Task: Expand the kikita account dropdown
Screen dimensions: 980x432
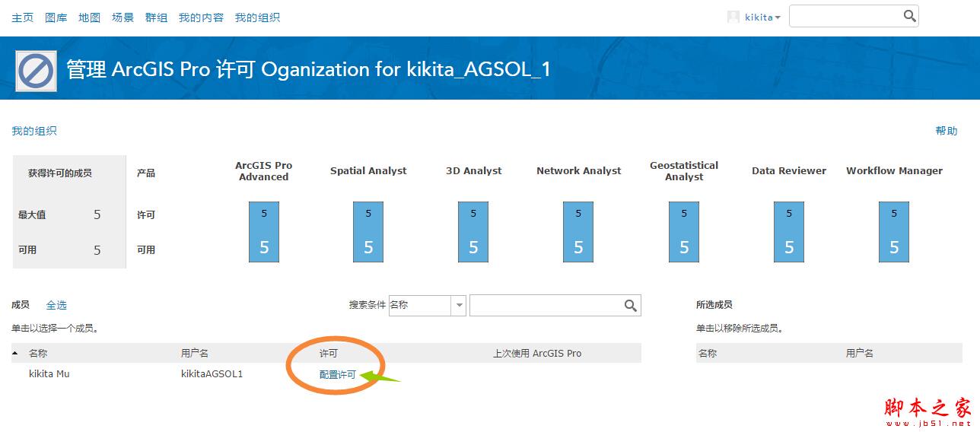Action: pyautogui.click(x=762, y=17)
